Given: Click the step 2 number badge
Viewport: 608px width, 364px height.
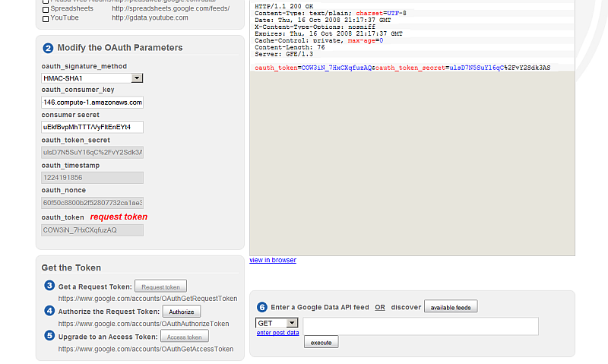Looking at the screenshot, I should pyautogui.click(x=48, y=48).
